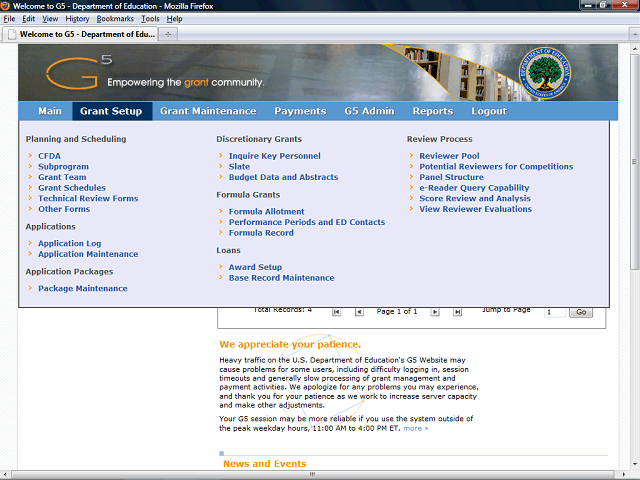Open the tab list dropdown arrow
Image resolution: width=640 pixels, height=480 pixels.
(634, 34)
